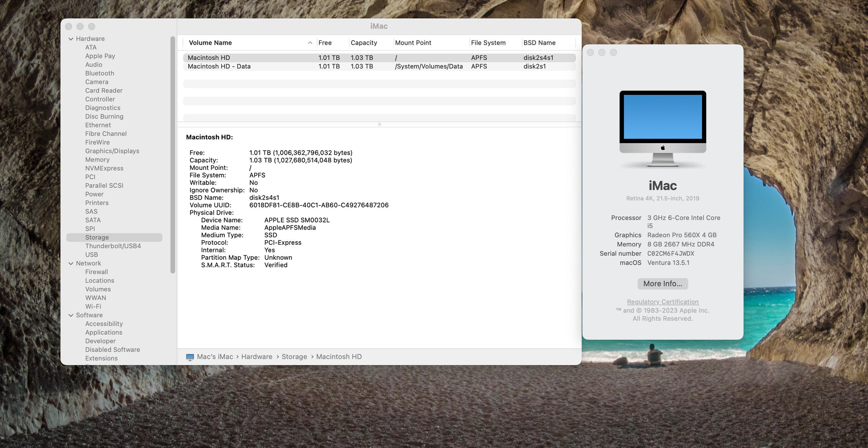
Task: Sort by the BSD Name column
Action: pos(539,43)
